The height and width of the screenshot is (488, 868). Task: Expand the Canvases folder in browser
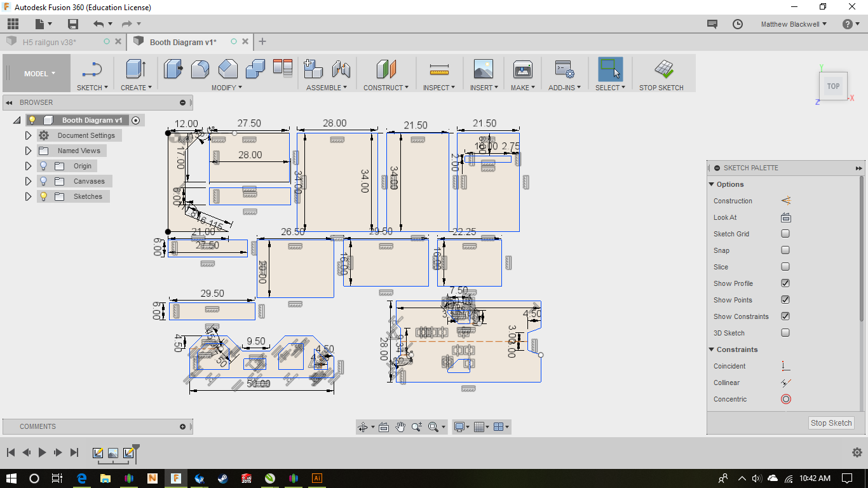coord(28,181)
